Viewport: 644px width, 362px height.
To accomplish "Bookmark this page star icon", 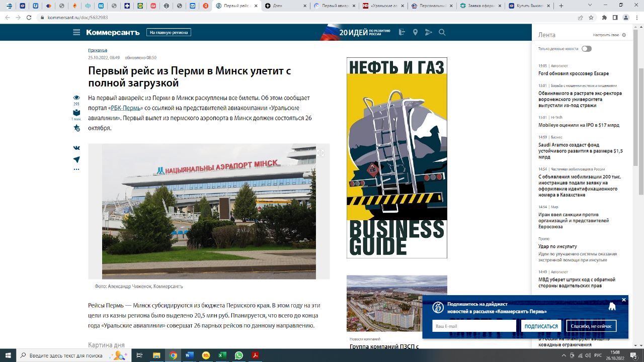I will click(x=591, y=17).
